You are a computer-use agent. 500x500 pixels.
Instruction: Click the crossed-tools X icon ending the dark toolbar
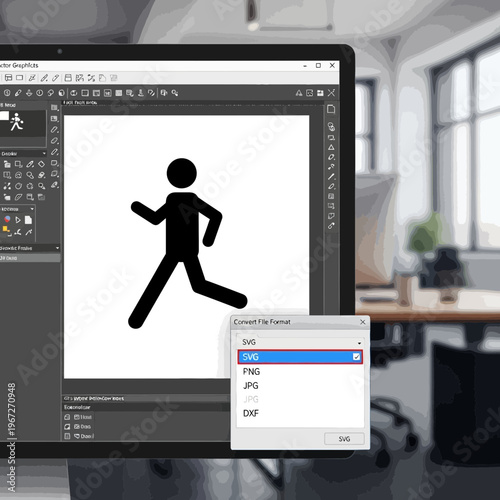331,93
